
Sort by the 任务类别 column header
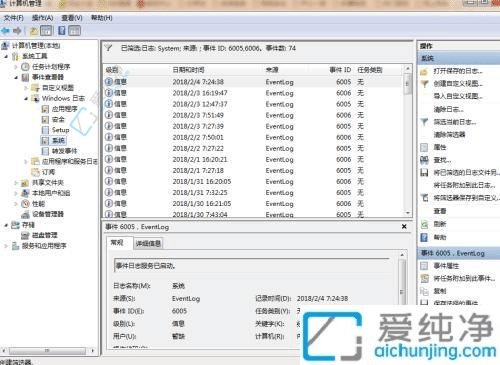pyautogui.click(x=370, y=70)
